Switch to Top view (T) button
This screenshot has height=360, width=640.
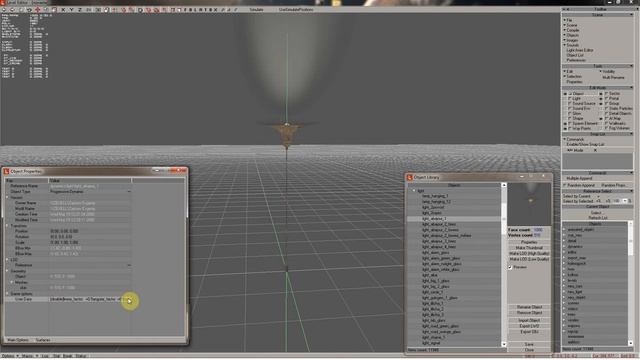[x=205, y=9]
